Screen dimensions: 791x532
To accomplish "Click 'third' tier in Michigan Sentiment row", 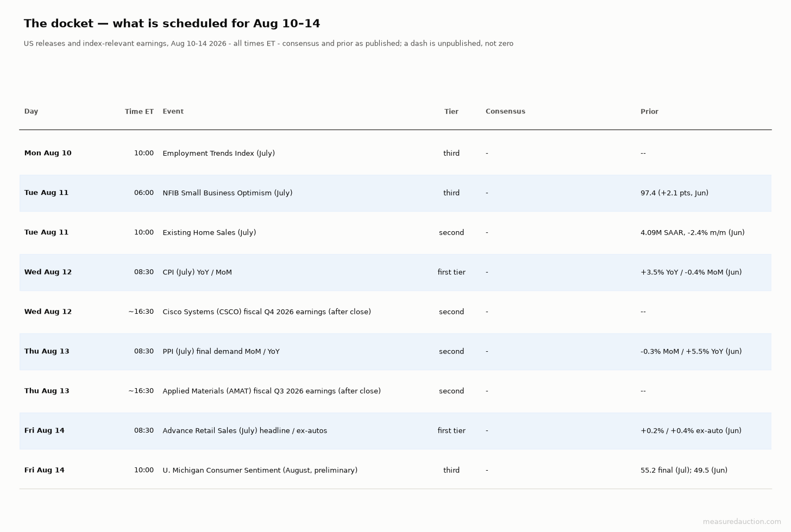I will pos(451,470).
